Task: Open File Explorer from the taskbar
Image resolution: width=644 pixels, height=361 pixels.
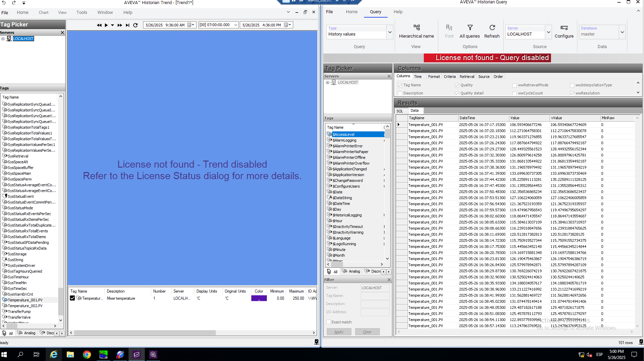Action: [x=70, y=355]
